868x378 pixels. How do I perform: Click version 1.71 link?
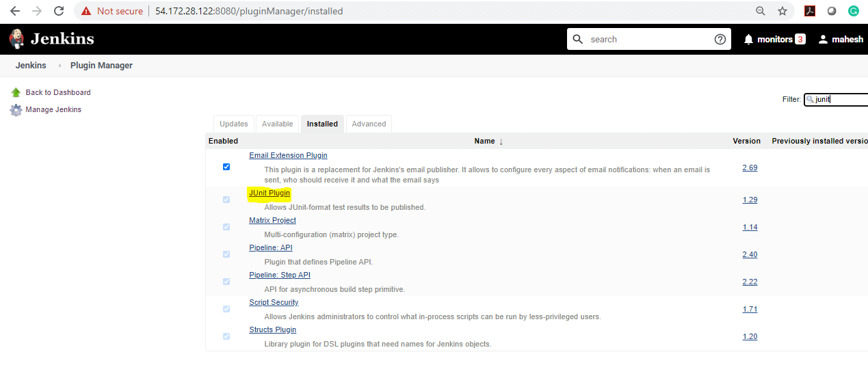pos(750,310)
